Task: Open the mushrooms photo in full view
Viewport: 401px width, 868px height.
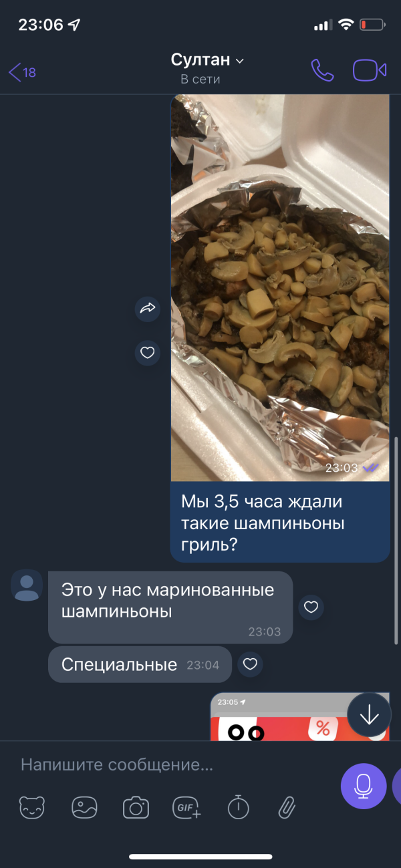Action: click(x=280, y=287)
